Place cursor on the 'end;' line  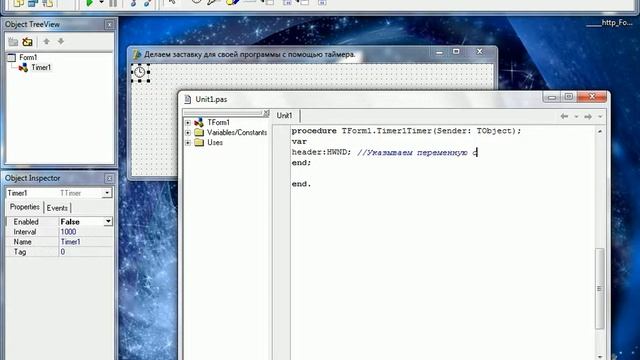(x=301, y=163)
